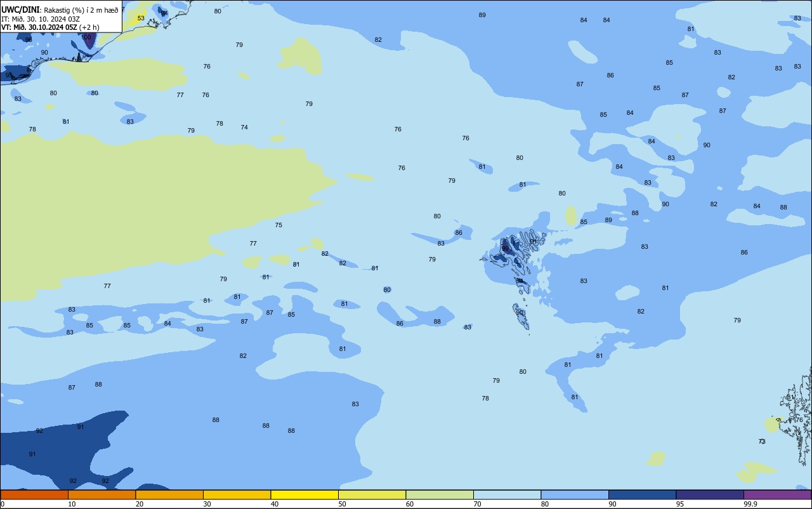812x509 pixels.
Task: Click the "20" tick label on color scale
Action: point(140,504)
